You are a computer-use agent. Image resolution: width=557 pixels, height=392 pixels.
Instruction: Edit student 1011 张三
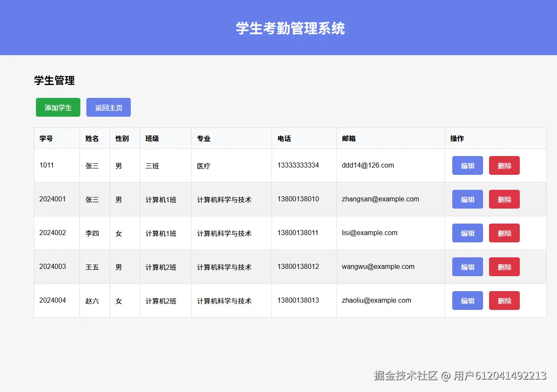(467, 165)
